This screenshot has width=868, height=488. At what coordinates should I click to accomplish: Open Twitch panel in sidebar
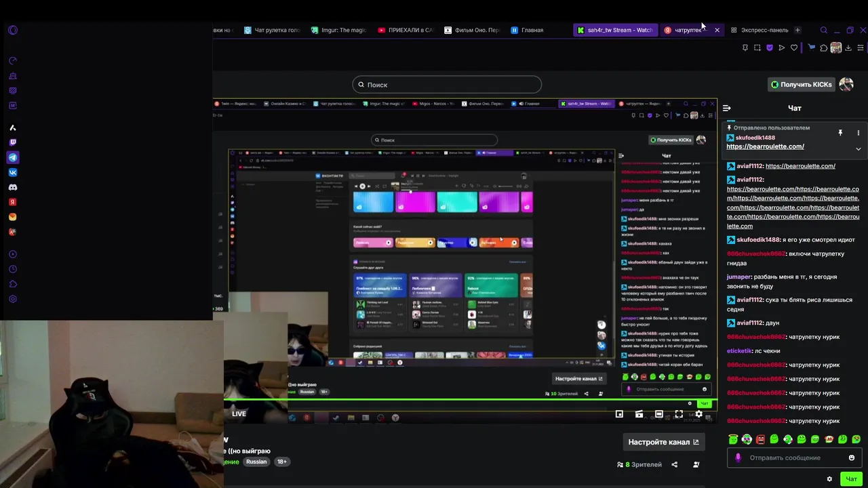[13, 142]
